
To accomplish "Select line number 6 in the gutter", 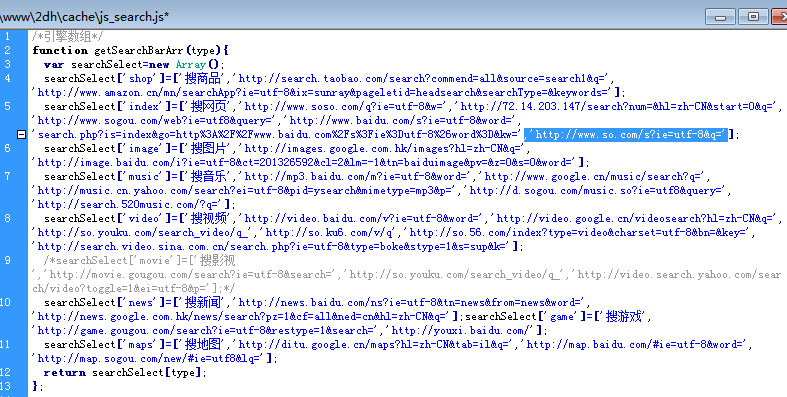I will pyautogui.click(x=7, y=148).
